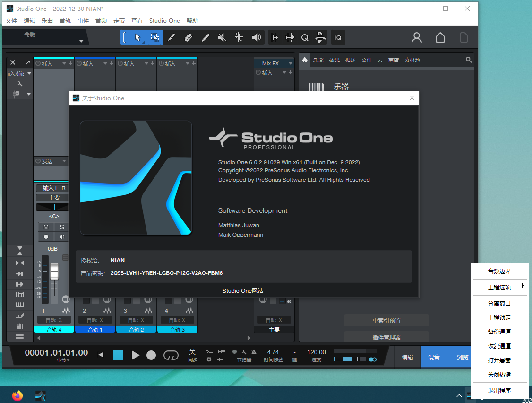Toggle insert power on the 音轨 4 channel
Viewport: 532px width, 403px height.
coord(38,63)
